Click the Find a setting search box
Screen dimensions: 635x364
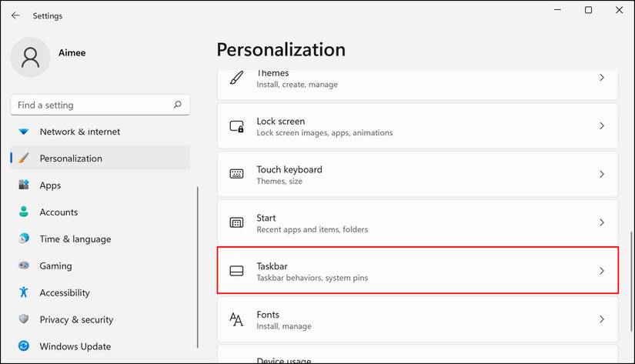tap(91, 105)
